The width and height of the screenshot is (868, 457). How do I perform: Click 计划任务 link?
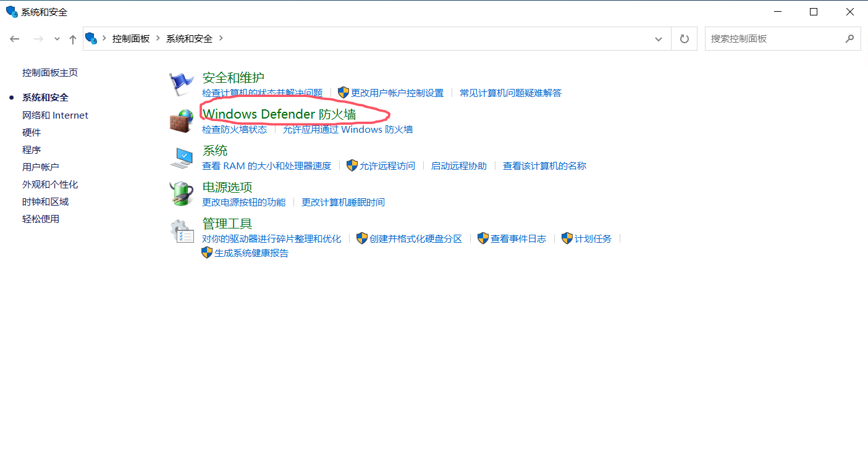[593, 238]
